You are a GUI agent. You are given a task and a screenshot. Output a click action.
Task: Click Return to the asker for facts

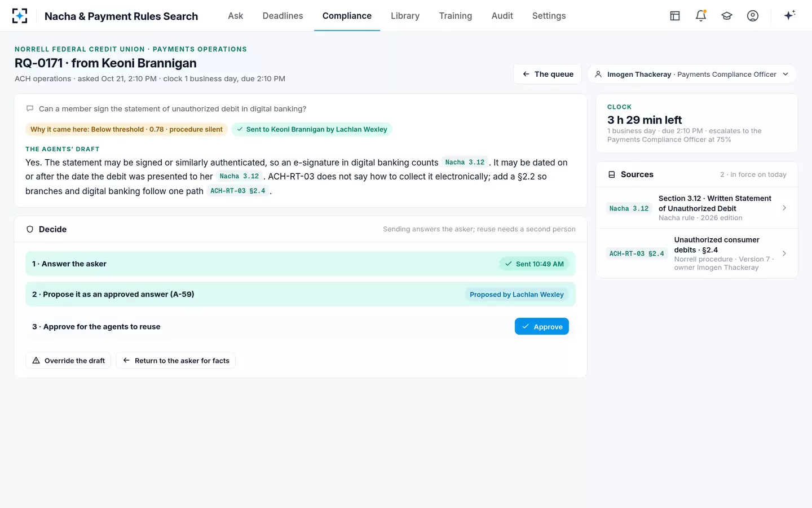pos(176,361)
